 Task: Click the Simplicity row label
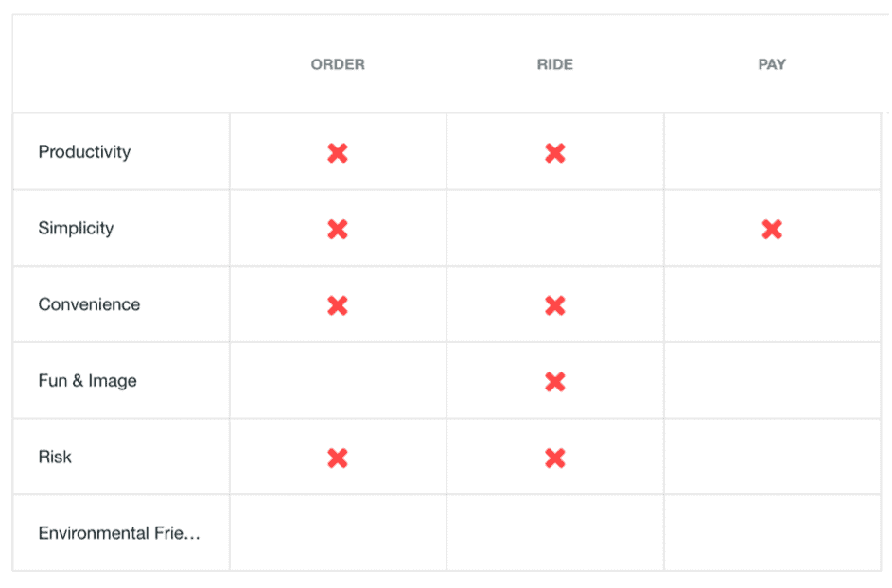pyautogui.click(x=77, y=228)
